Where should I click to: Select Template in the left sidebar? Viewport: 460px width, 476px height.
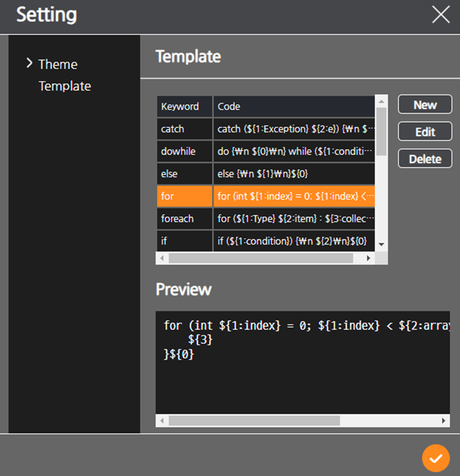(x=65, y=86)
